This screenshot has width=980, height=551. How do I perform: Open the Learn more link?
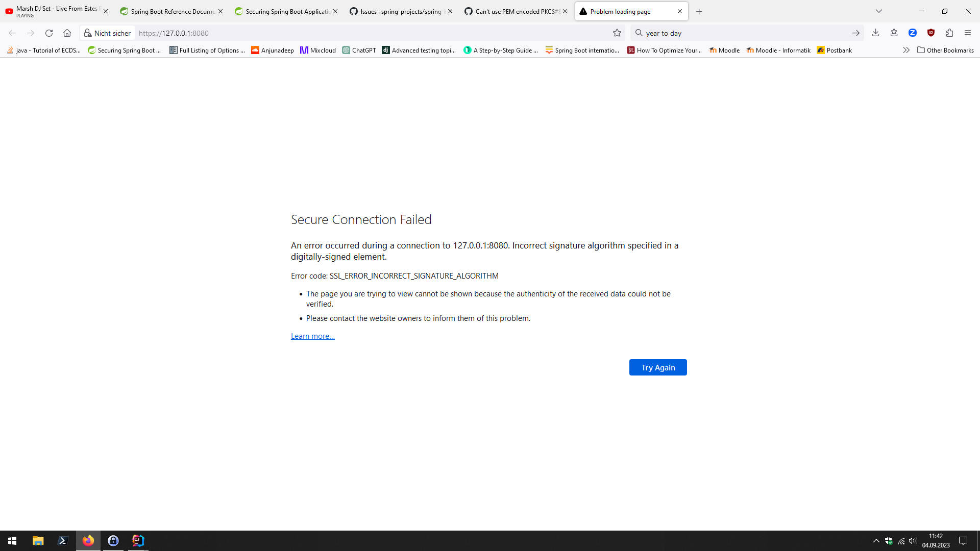point(313,336)
